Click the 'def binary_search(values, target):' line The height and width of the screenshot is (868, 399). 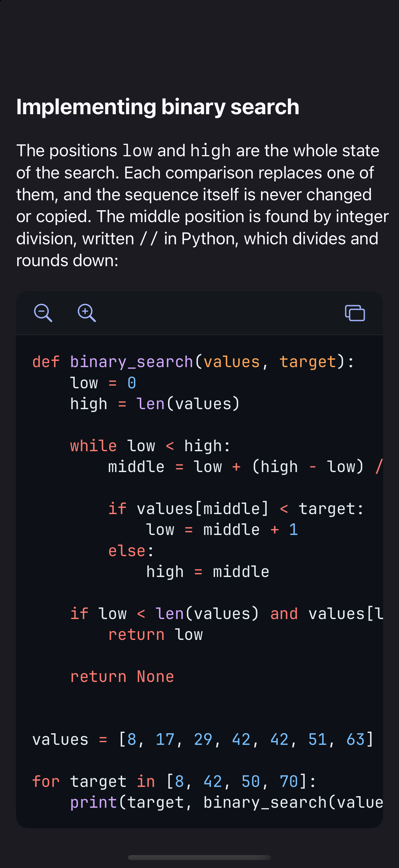pyautogui.click(x=193, y=362)
